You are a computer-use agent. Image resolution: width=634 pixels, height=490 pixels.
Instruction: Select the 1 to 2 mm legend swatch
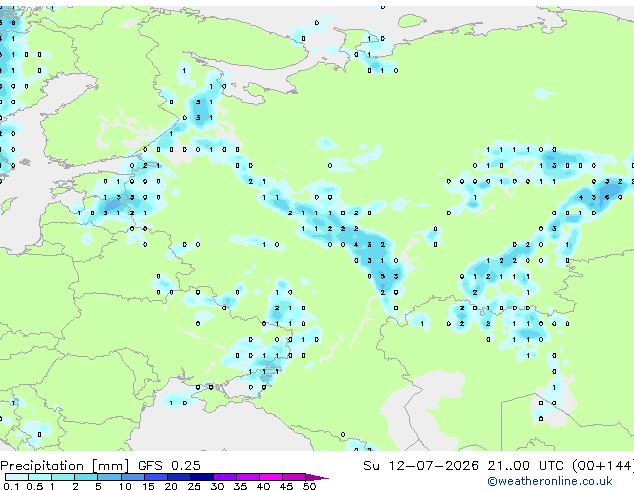coord(63,477)
